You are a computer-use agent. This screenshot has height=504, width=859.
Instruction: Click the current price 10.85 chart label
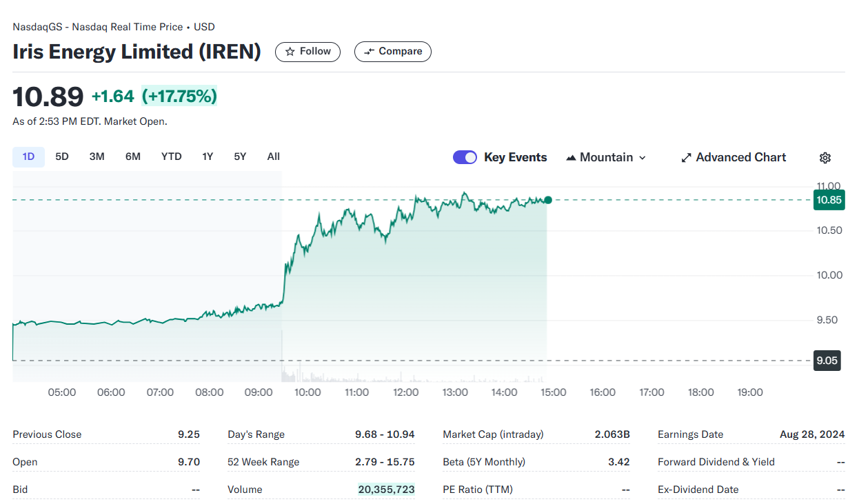click(x=828, y=200)
